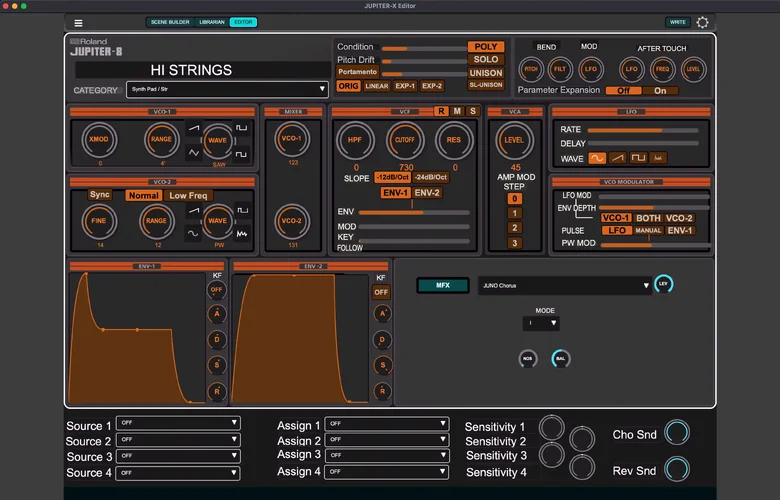The width and height of the screenshot is (780, 500).
Task: Toggle ENV-2 KF OFF button
Action: point(381,293)
